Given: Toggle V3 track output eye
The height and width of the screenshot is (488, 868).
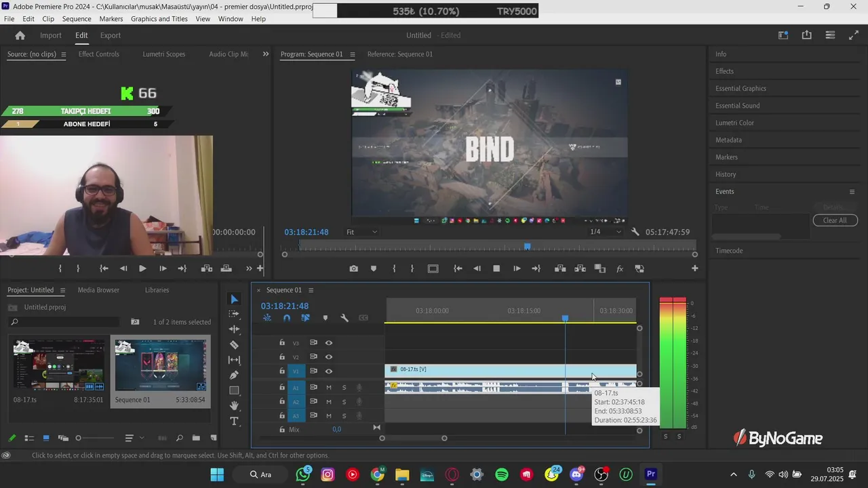Looking at the screenshot, I should 328,343.
